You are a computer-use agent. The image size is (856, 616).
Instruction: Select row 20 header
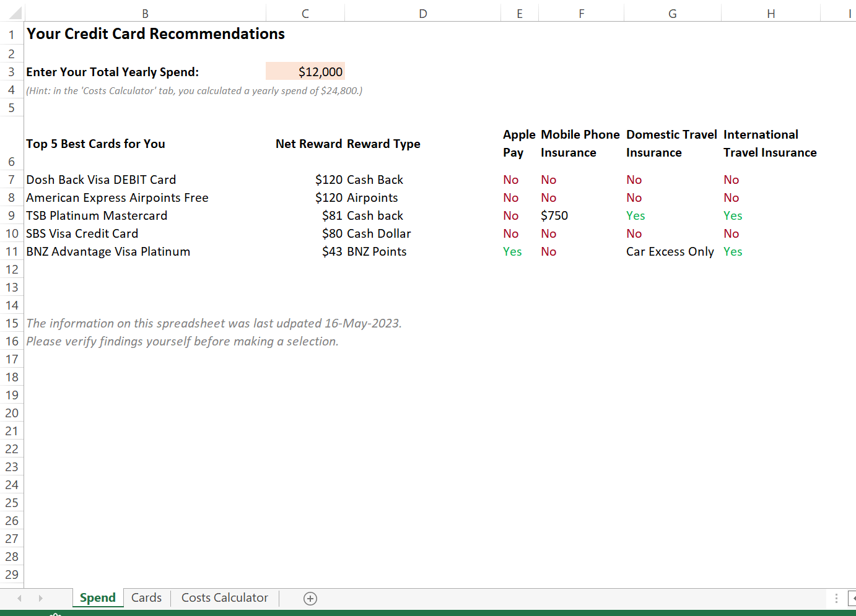[x=12, y=413]
